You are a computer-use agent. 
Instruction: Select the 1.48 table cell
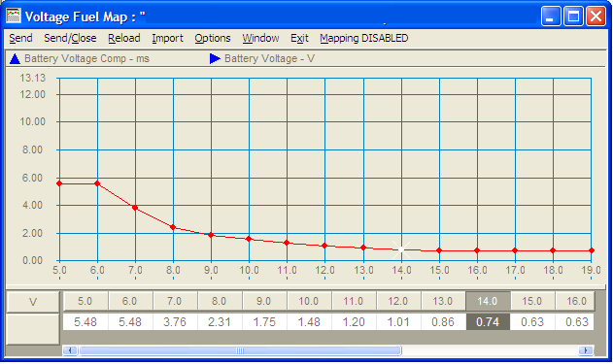click(x=309, y=322)
